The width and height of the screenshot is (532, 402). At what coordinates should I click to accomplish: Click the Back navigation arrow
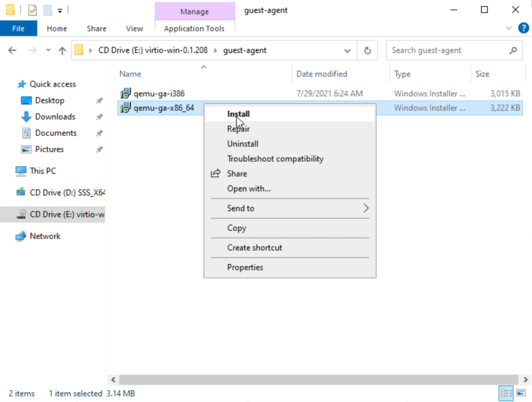coord(12,50)
